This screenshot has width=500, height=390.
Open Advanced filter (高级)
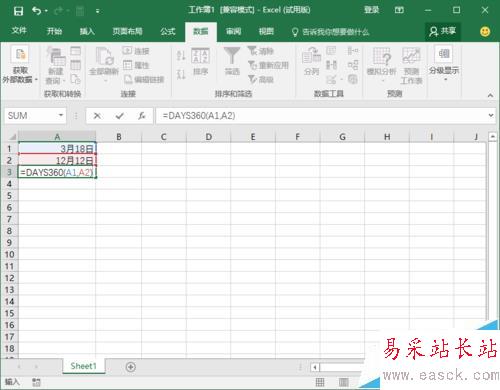click(261, 79)
